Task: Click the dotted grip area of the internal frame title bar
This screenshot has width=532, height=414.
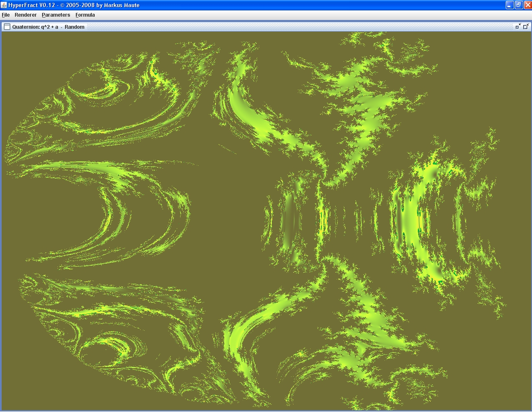Action: coord(292,27)
